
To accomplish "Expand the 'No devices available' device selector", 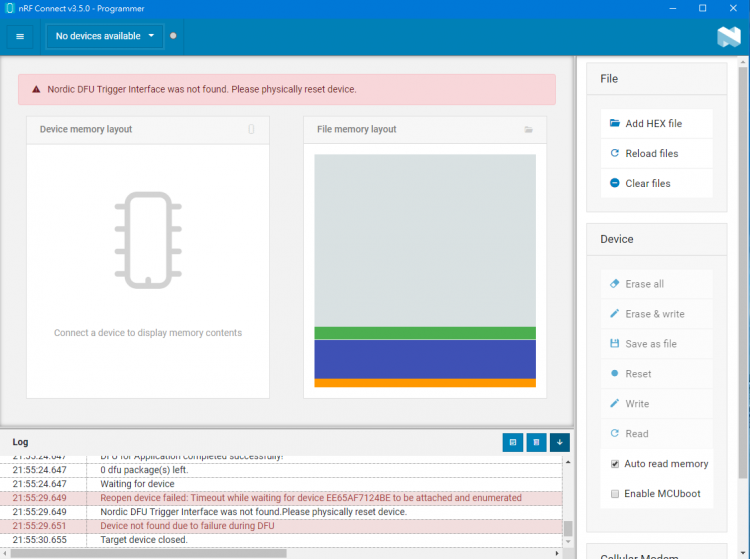I will point(105,36).
